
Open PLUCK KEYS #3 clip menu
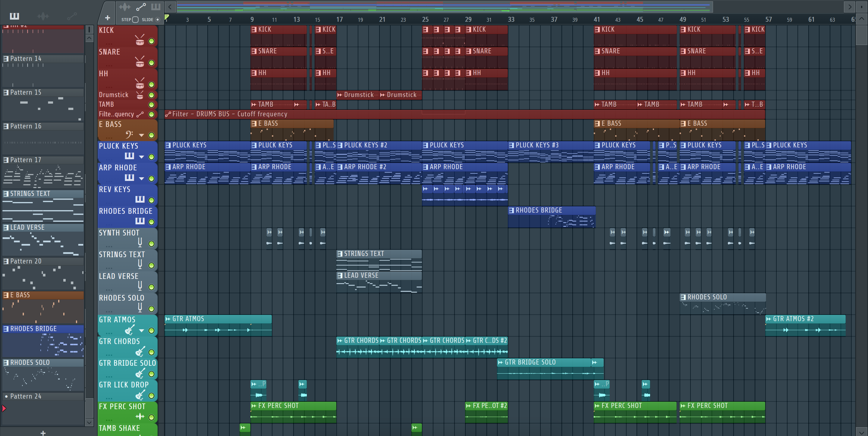point(511,145)
